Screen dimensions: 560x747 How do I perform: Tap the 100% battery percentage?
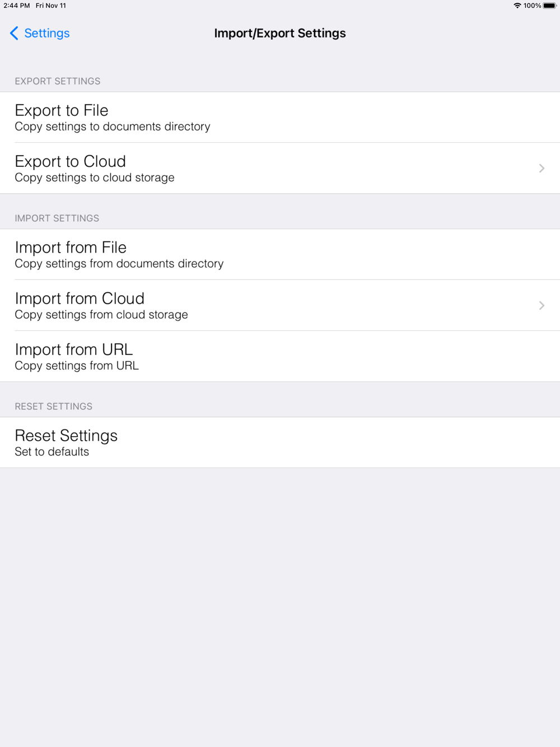click(532, 6)
